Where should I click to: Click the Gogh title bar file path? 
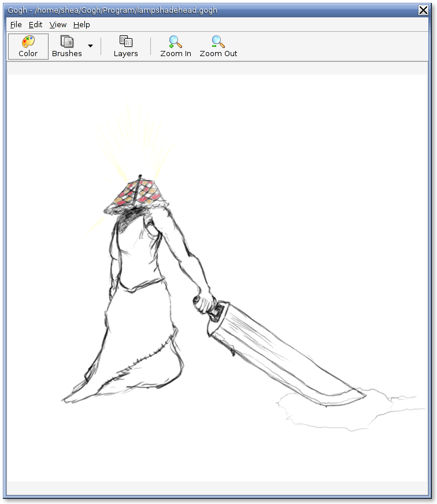pyautogui.click(x=126, y=10)
